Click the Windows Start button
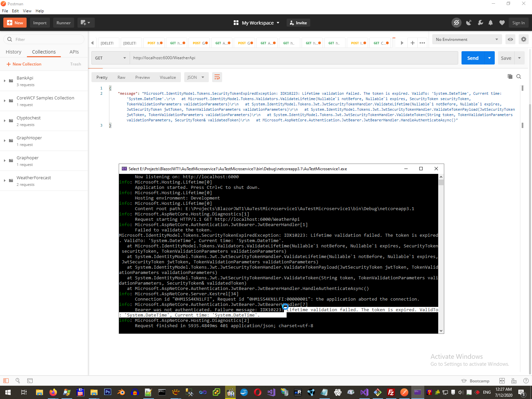532x399 pixels. coord(8,392)
